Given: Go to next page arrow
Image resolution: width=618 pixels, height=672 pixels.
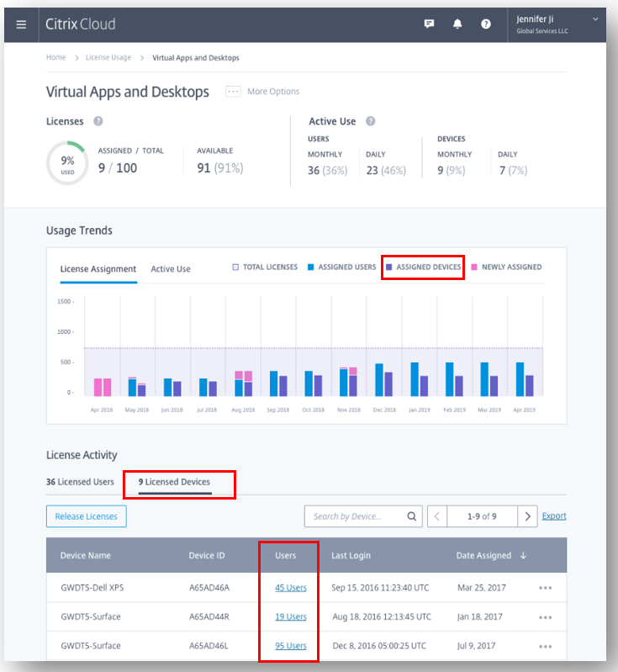Looking at the screenshot, I should click(527, 516).
